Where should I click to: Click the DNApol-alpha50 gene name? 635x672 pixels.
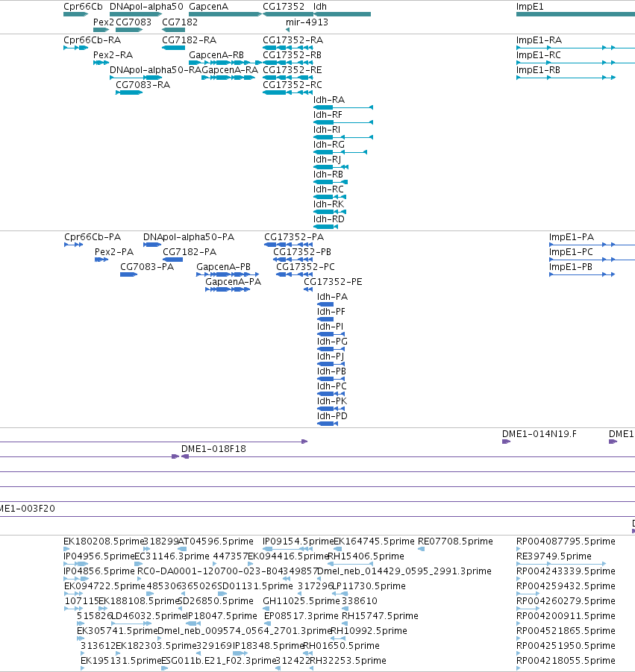(146, 7)
